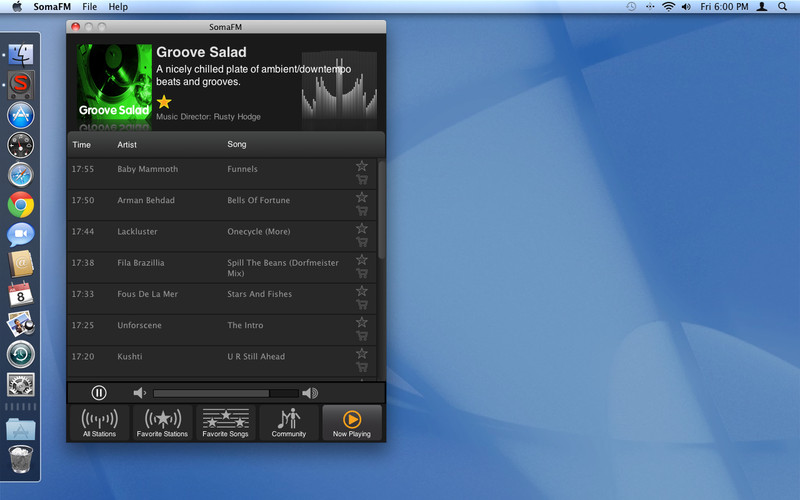This screenshot has width=800, height=500.
Task: Open cart for U R Still Ahead
Action: pos(362,367)
